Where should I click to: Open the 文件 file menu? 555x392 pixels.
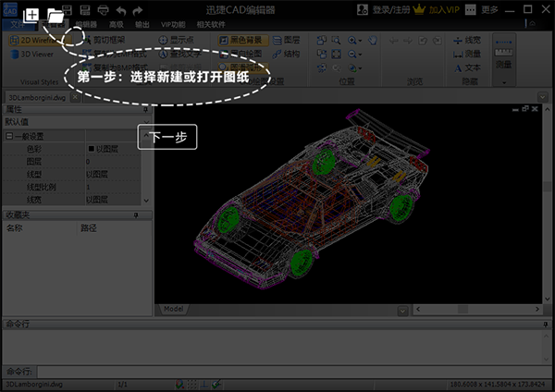(17, 24)
